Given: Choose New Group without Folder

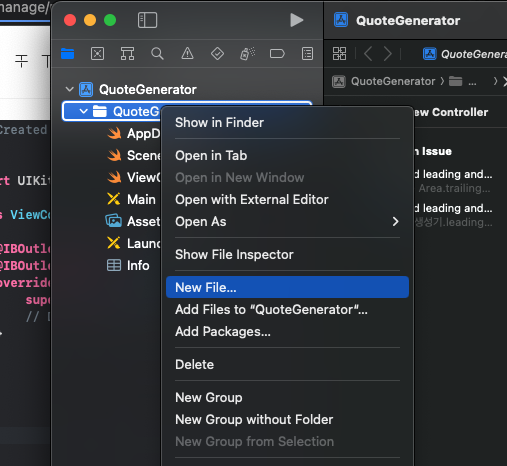Looking at the screenshot, I should coord(287,420).
